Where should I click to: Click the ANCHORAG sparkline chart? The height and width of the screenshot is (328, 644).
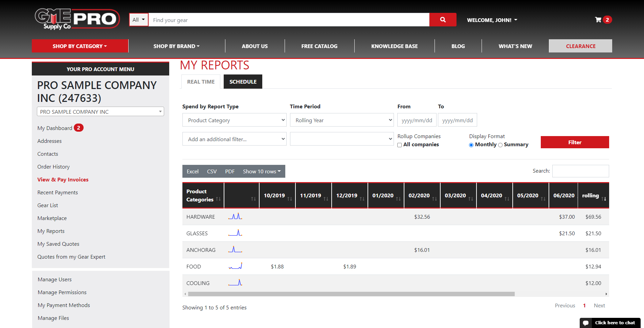[235, 249]
